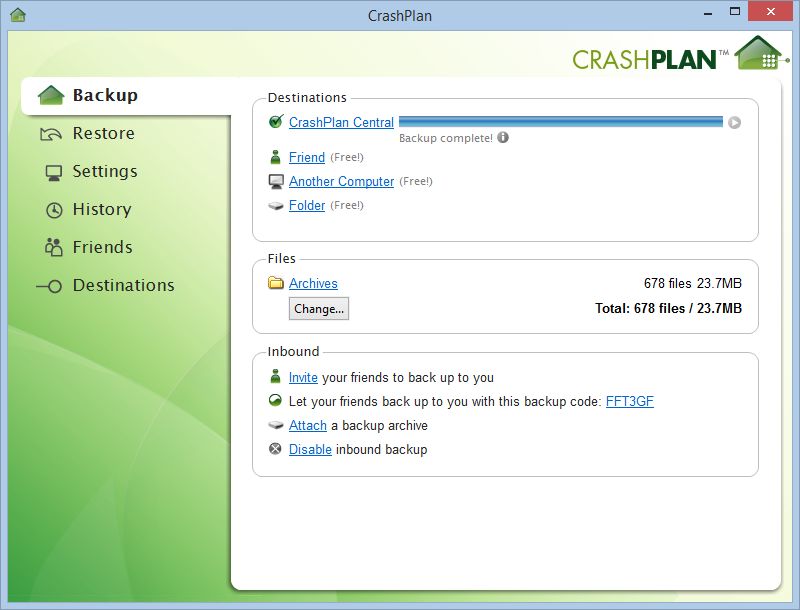
Task: Click Disable inbound backup link
Action: pyautogui.click(x=310, y=450)
